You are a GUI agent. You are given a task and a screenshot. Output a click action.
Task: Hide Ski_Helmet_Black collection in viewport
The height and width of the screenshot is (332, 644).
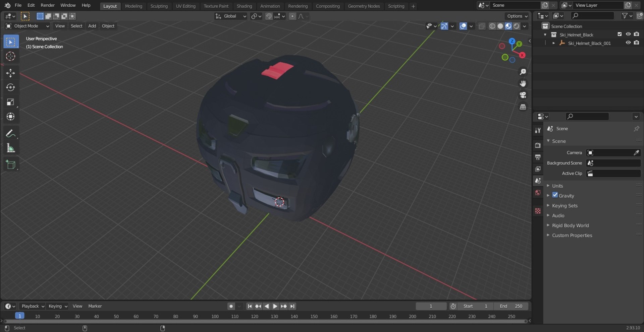click(628, 34)
